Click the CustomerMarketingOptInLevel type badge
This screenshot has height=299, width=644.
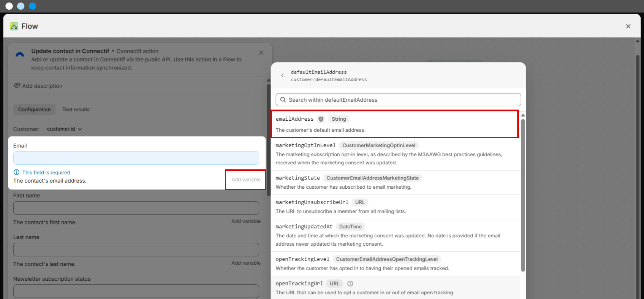coord(379,145)
